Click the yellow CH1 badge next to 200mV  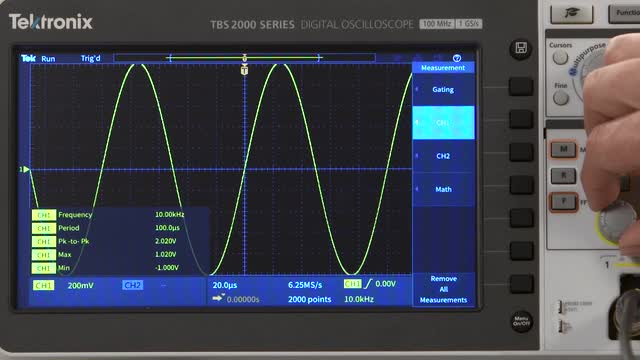(x=44, y=285)
